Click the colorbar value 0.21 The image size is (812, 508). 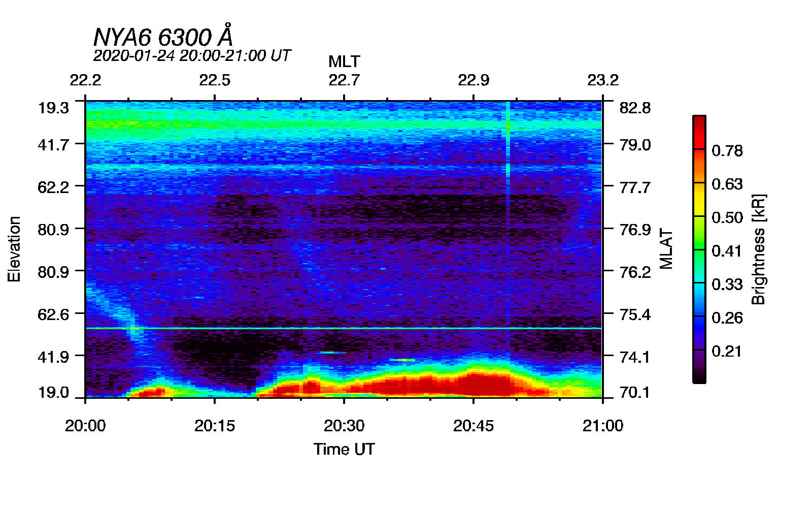pos(727,351)
